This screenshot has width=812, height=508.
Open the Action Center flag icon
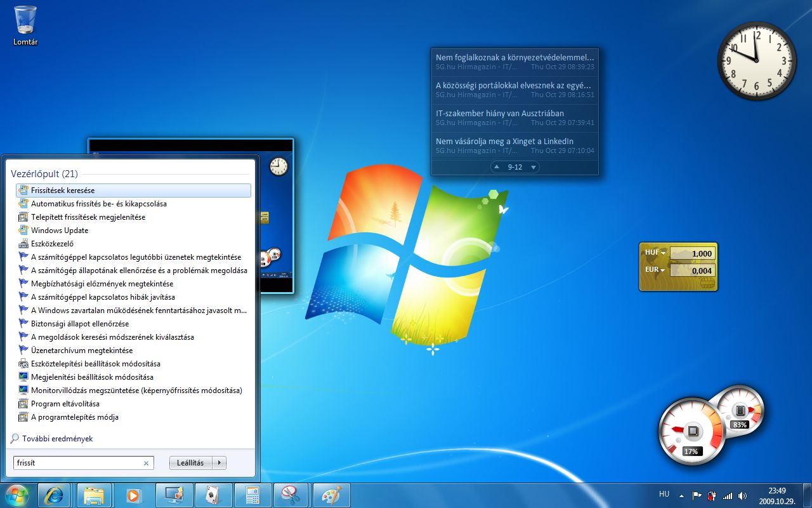[697, 495]
